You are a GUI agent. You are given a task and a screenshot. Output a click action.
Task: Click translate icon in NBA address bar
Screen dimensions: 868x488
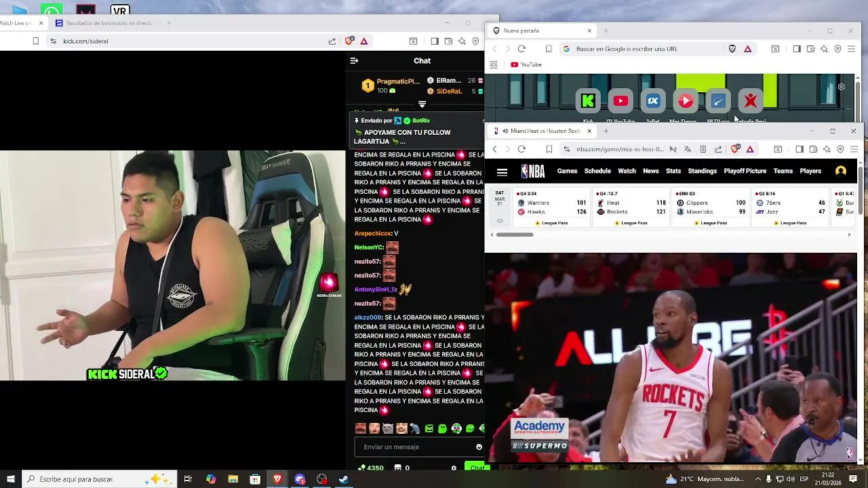click(688, 149)
